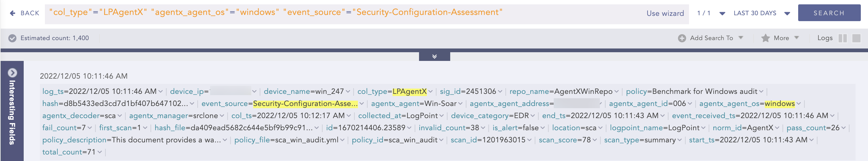The width and height of the screenshot is (868, 161).
Task: Click the Use wizard link
Action: tap(665, 13)
